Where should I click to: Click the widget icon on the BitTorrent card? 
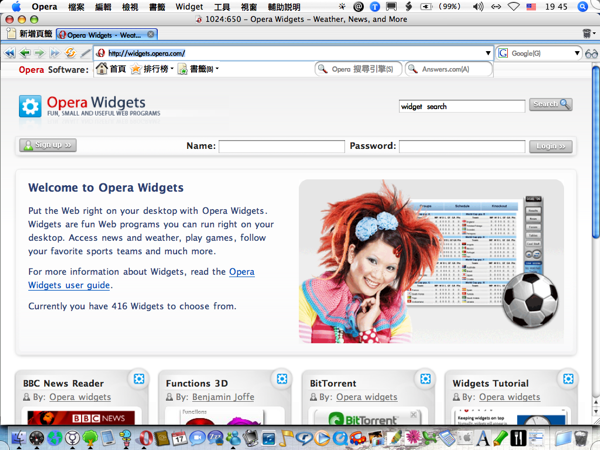[x=426, y=379]
